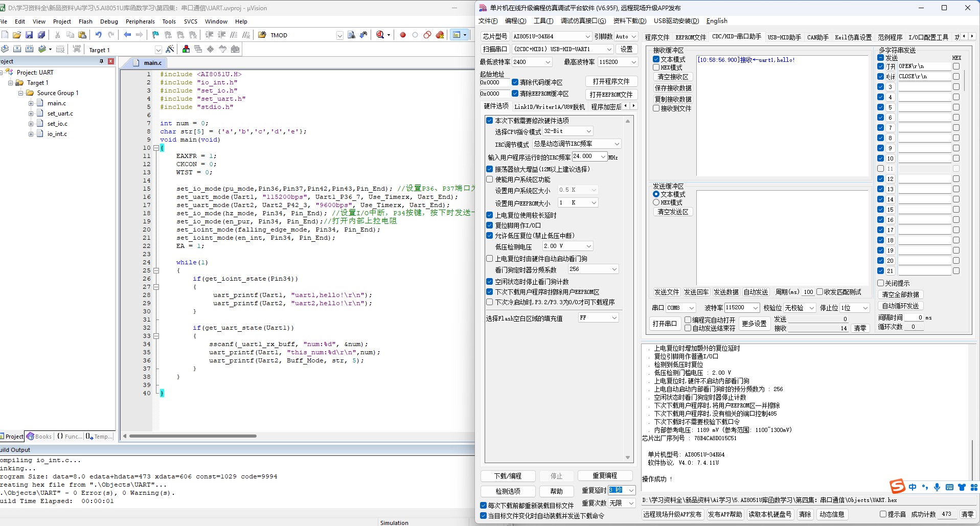Click the Rebuild all target files icon

click(29, 49)
